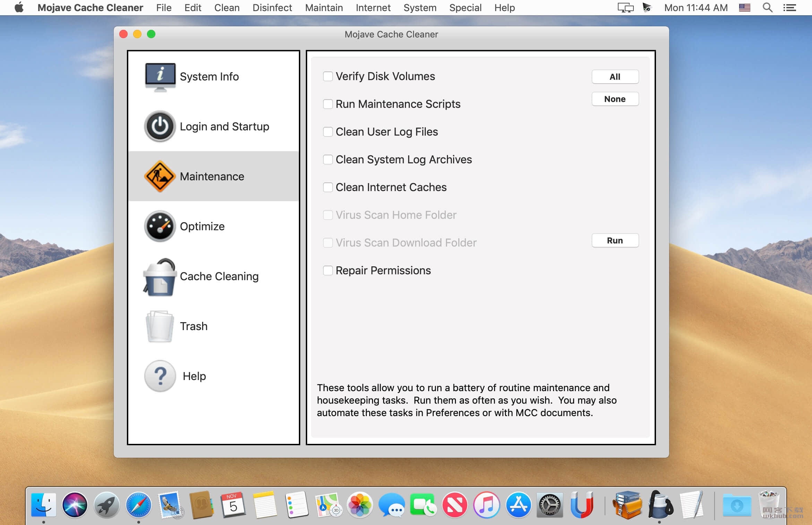Click the Login and Startup label
The width and height of the screenshot is (812, 525).
coord(224,127)
